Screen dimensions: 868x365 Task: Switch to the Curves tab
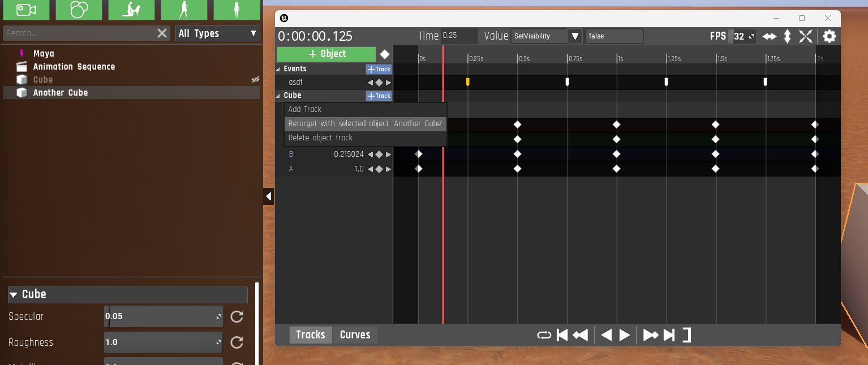(x=355, y=335)
